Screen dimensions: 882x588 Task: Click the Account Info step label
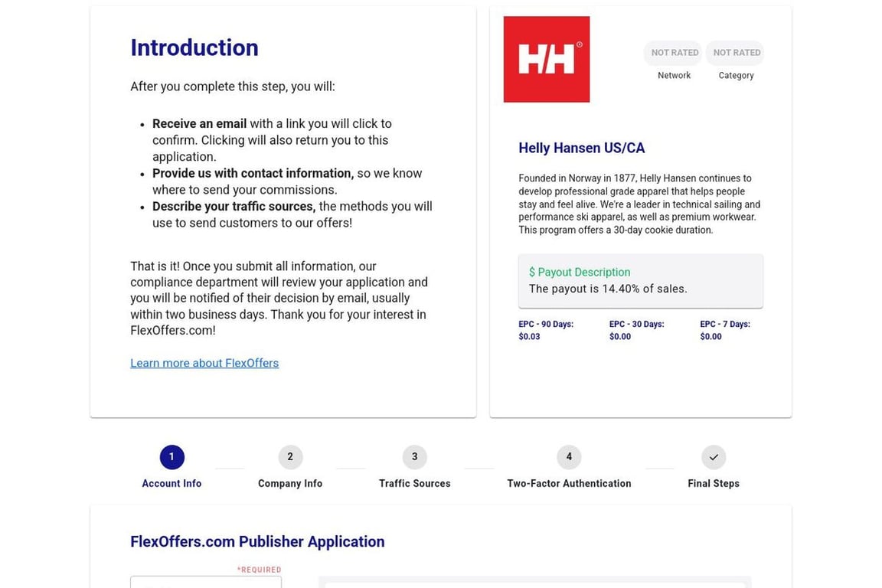coord(171,483)
